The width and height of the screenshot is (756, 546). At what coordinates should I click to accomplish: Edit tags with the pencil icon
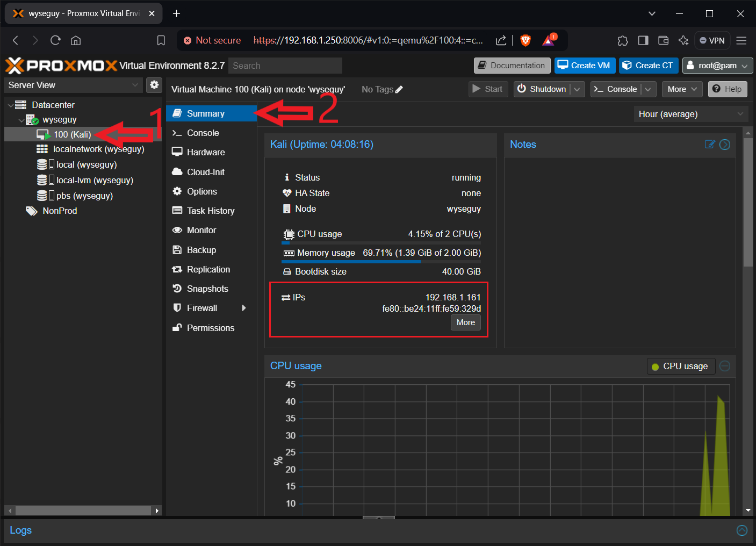tap(399, 90)
